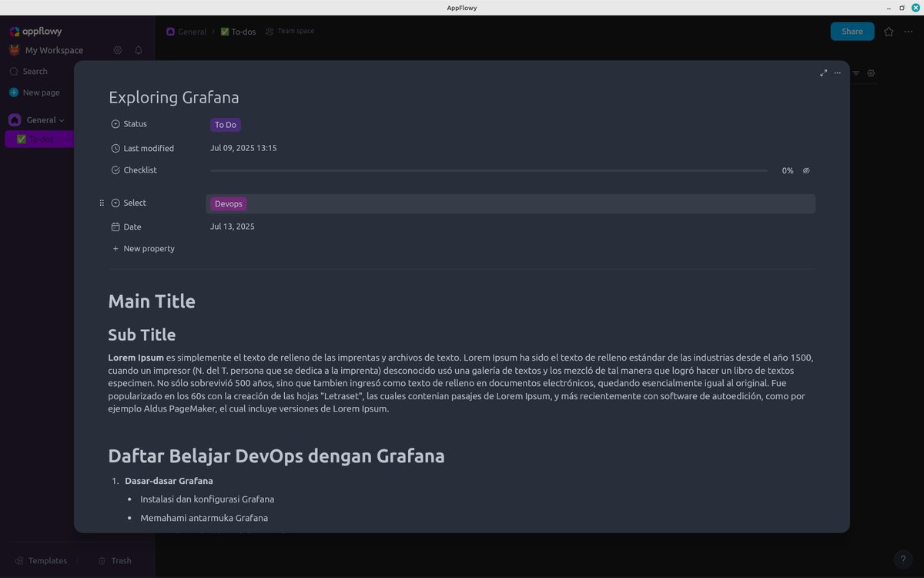Click Instalasi dan konfigurasi Grafana bullet
The height and width of the screenshot is (578, 924).
(207, 499)
